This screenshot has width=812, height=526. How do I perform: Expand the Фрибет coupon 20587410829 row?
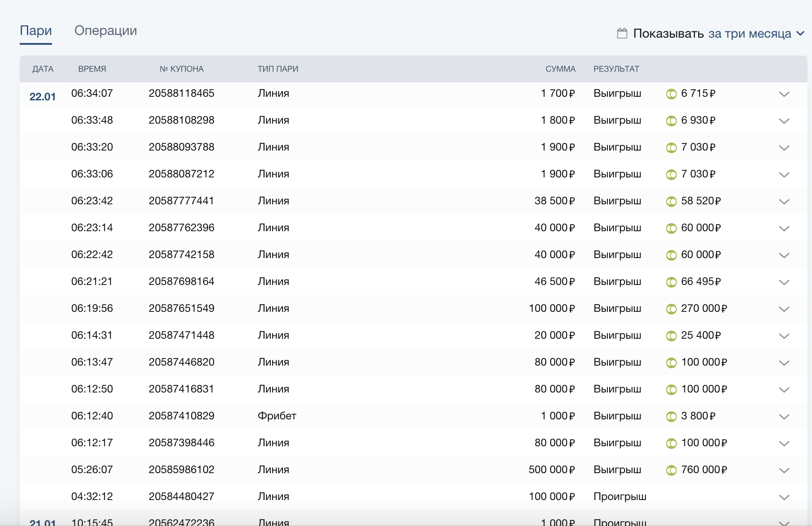point(784,417)
